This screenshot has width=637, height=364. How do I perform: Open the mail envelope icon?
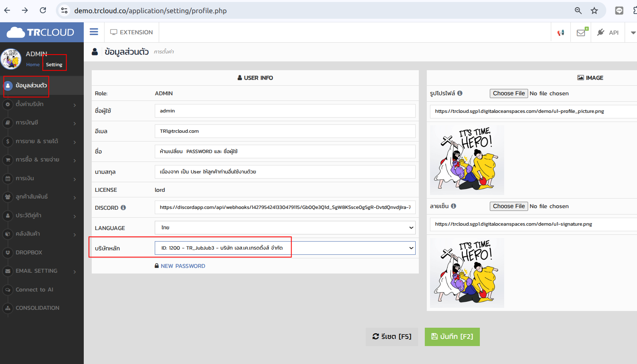coord(581,33)
